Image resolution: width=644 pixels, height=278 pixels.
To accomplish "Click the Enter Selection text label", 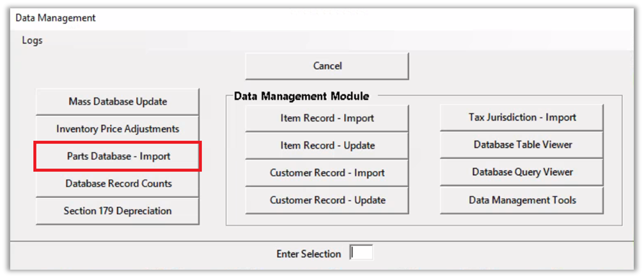I will pos(308,254).
